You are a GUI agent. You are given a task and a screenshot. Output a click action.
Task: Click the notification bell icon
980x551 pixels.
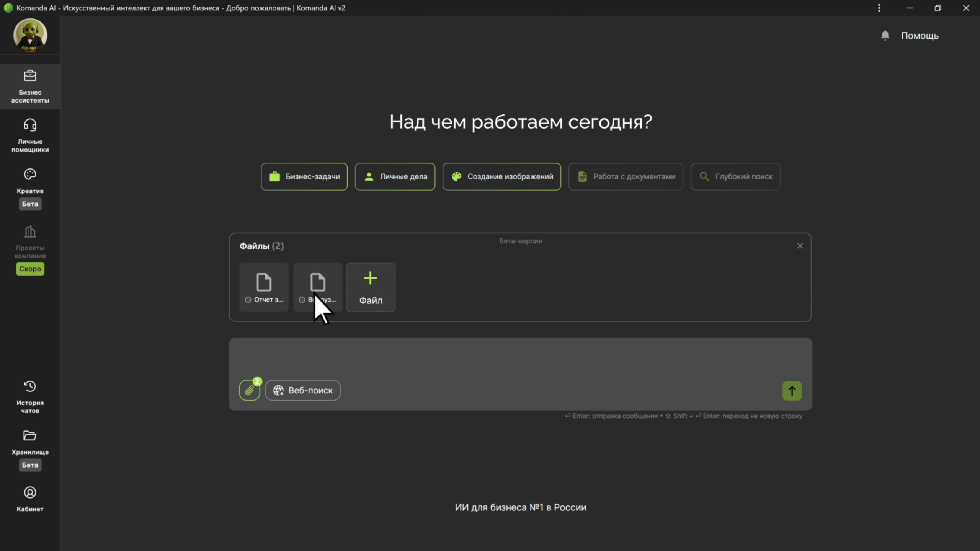pos(885,36)
